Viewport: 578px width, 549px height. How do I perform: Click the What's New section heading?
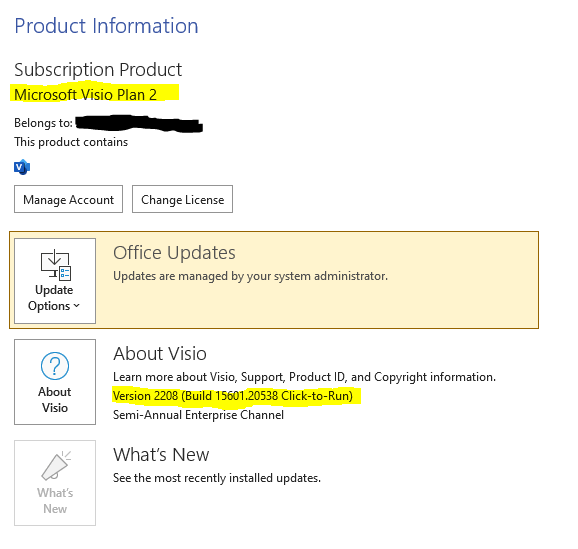click(x=161, y=455)
